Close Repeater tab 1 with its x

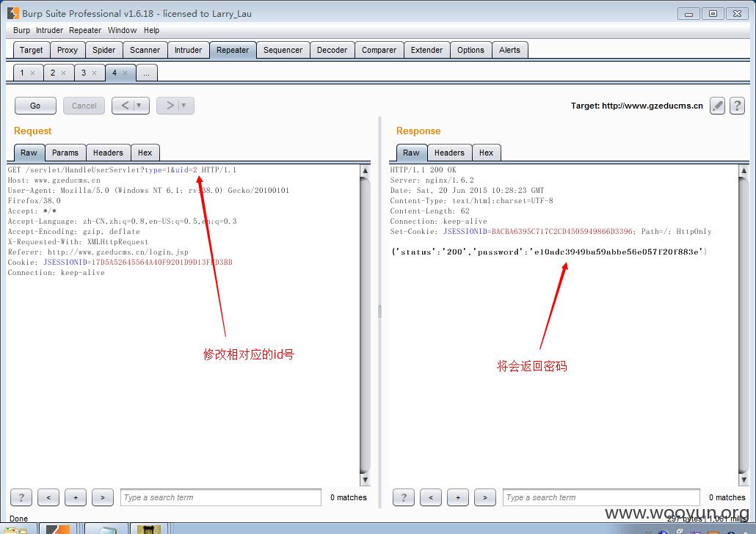[x=33, y=73]
